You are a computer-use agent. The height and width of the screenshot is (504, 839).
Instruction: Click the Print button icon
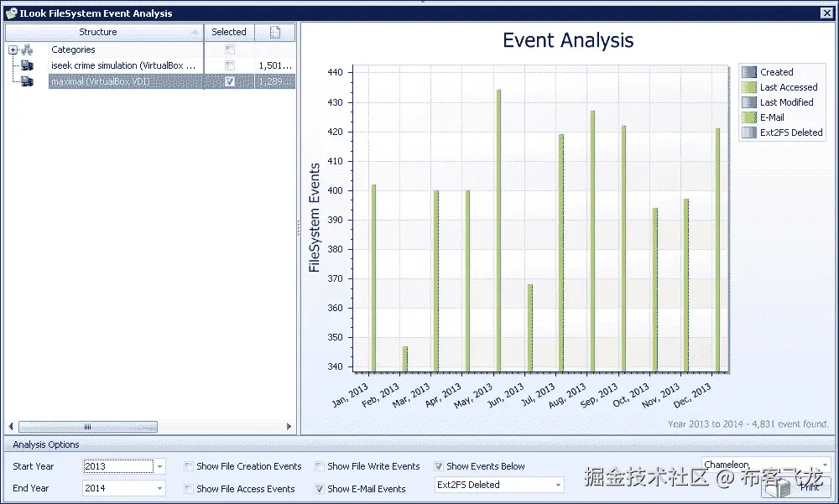click(x=779, y=487)
